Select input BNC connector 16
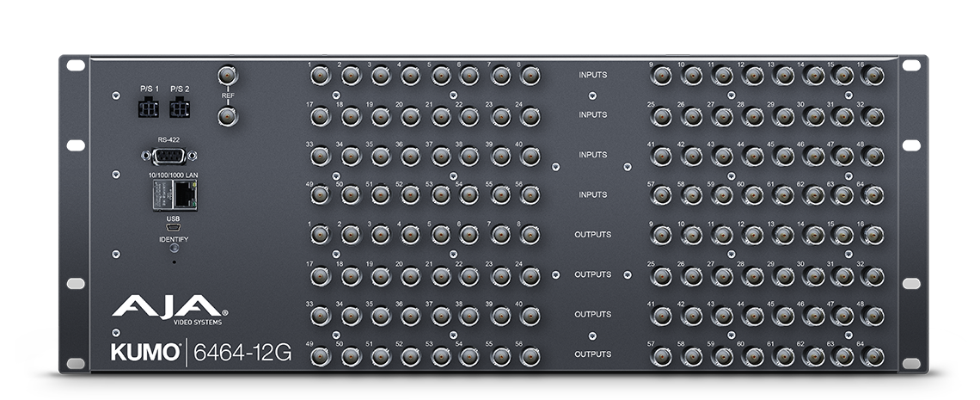 point(873,77)
